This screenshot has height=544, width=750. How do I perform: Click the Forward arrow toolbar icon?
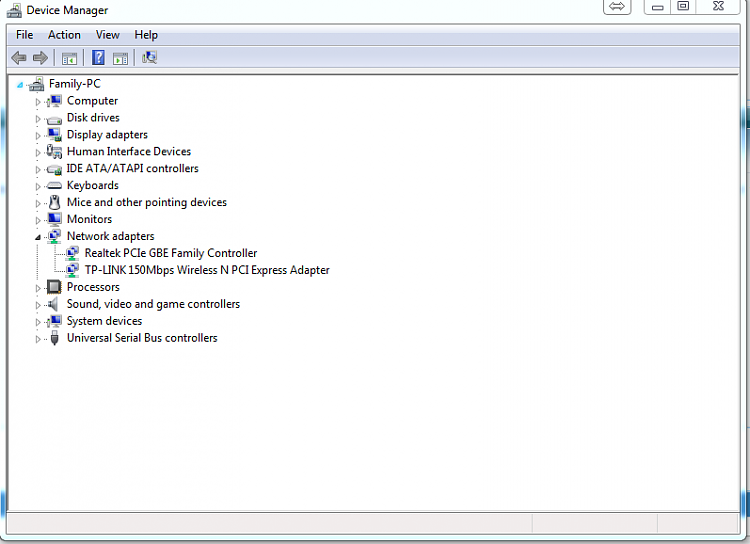tap(40, 58)
